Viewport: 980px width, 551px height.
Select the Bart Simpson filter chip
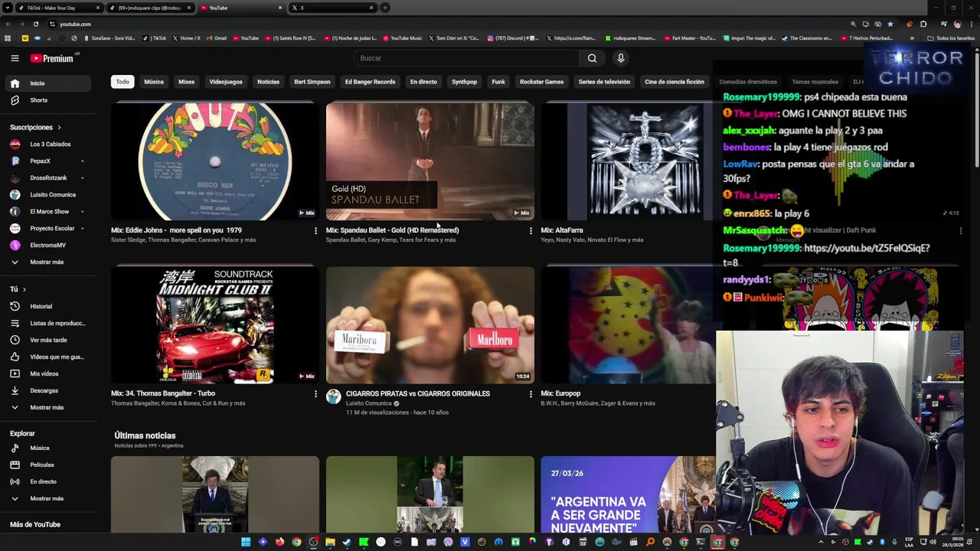[x=312, y=82]
